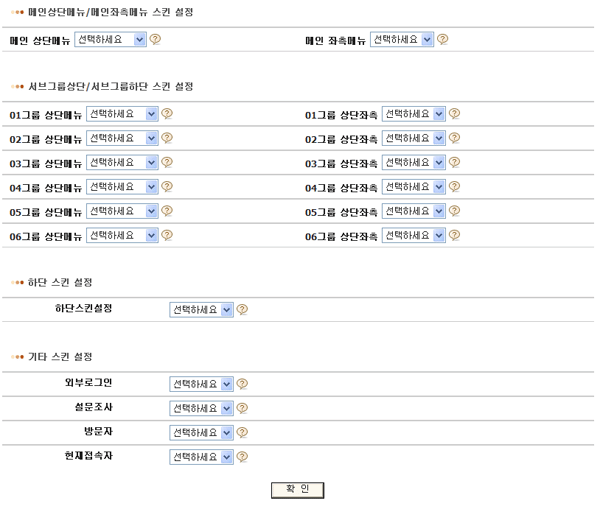
Task: Click help icon next to 외부로그인
Action: coord(242,383)
